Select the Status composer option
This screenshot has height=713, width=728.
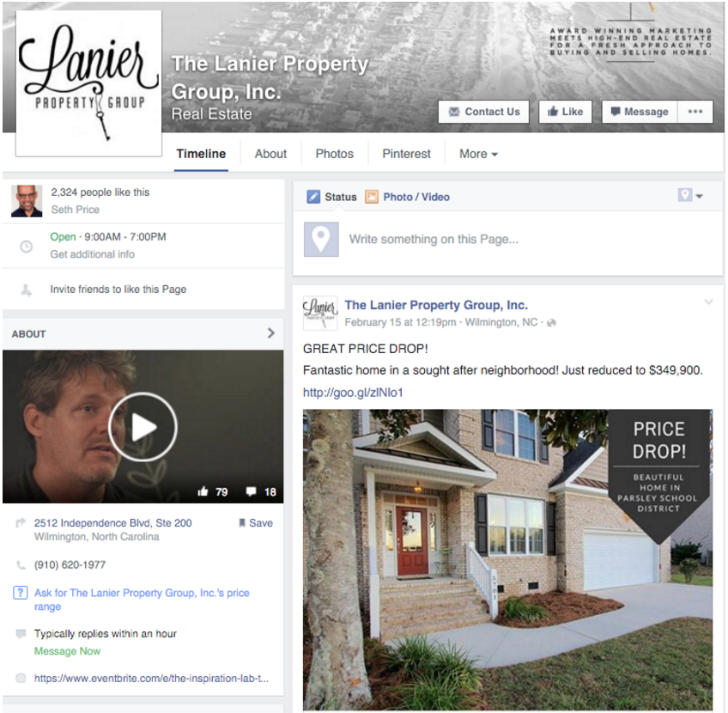(331, 197)
